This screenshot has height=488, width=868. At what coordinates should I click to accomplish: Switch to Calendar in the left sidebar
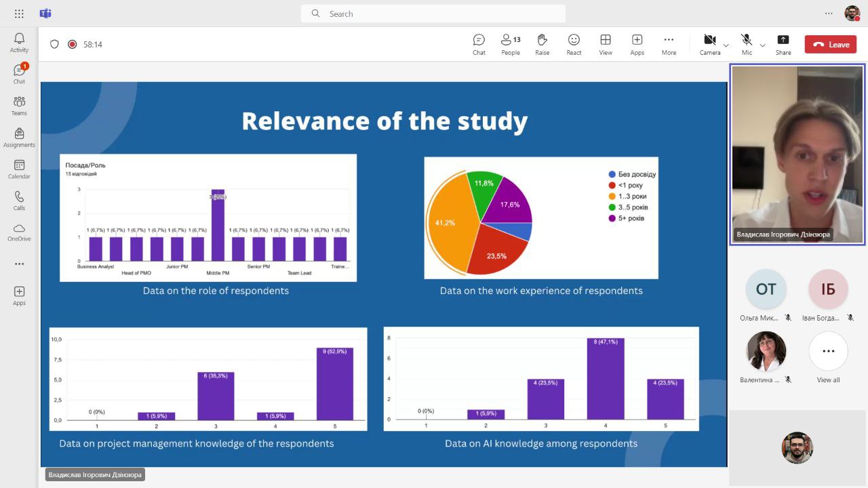pyautogui.click(x=19, y=169)
